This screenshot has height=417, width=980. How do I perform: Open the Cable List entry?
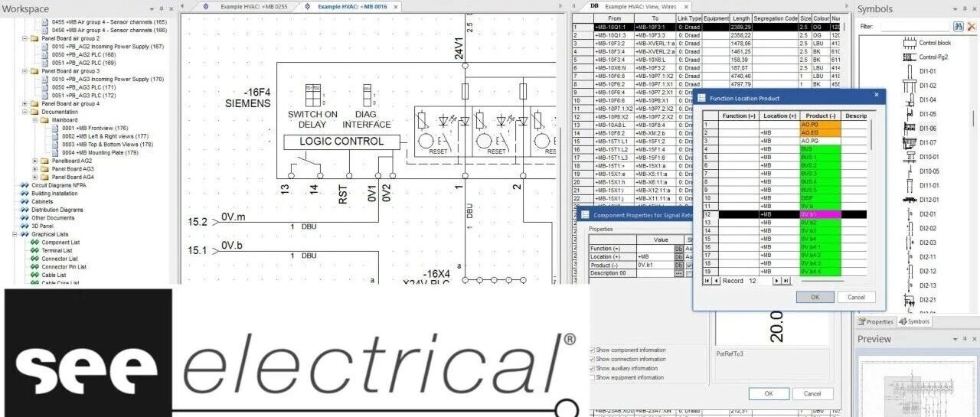(54, 275)
